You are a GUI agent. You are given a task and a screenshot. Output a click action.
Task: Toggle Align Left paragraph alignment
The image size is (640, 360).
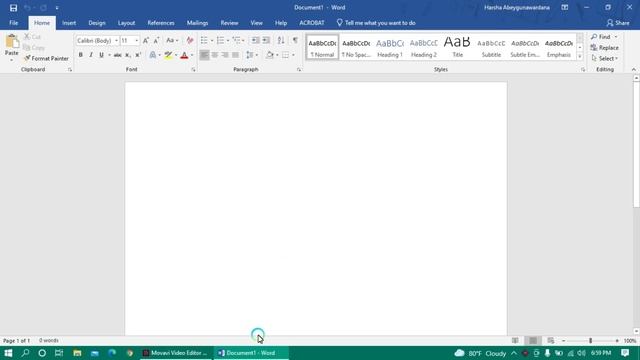pos(204,55)
